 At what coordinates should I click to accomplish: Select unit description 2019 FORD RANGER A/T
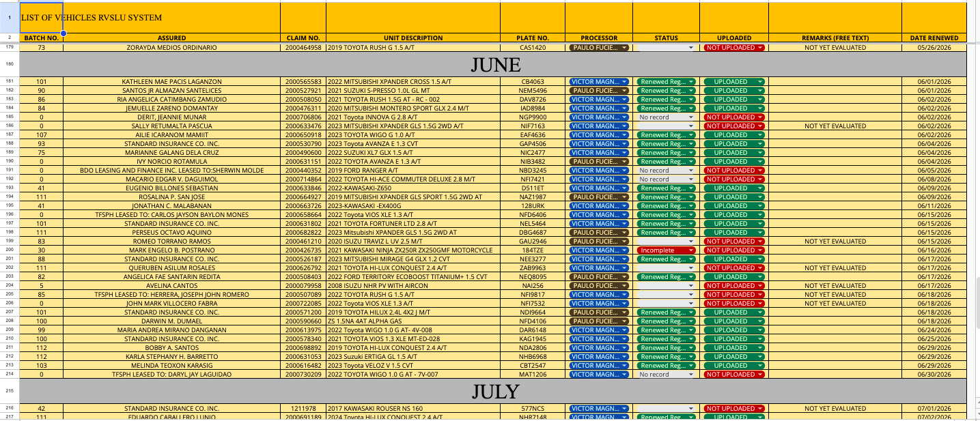tap(413, 171)
